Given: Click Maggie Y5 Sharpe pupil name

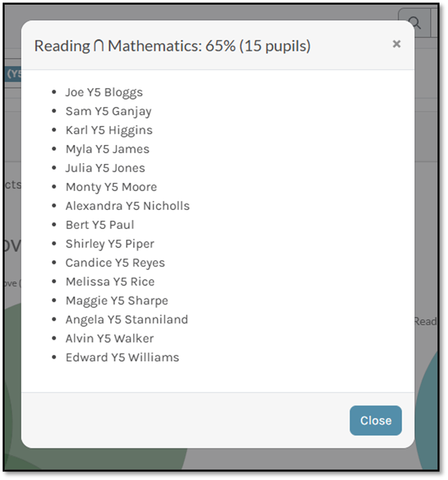Looking at the screenshot, I should (117, 301).
